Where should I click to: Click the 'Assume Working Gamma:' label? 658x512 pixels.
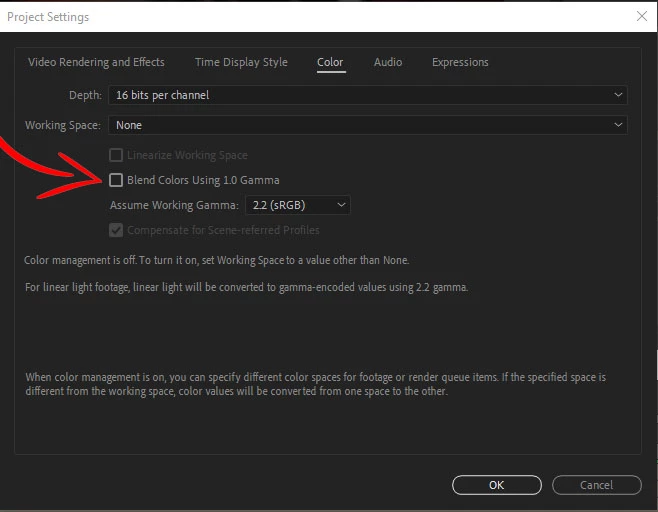tap(174, 205)
